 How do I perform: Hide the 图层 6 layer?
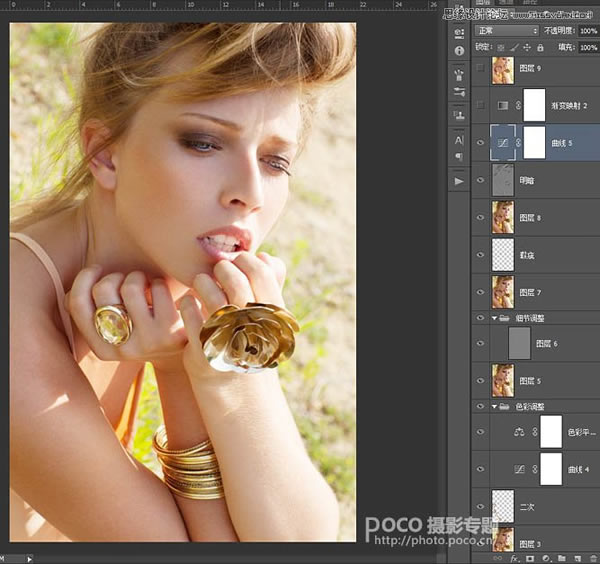click(x=480, y=343)
